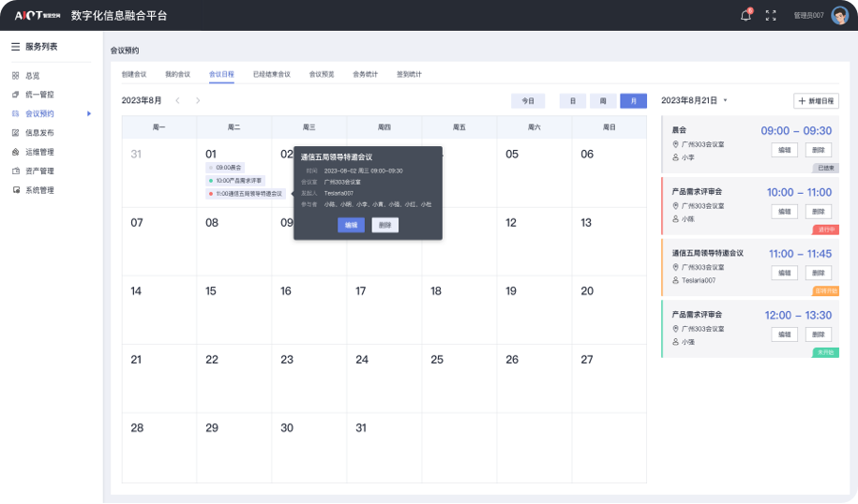858x504 pixels.
Task: Click the 已结束 status tag
Action: 826,169
